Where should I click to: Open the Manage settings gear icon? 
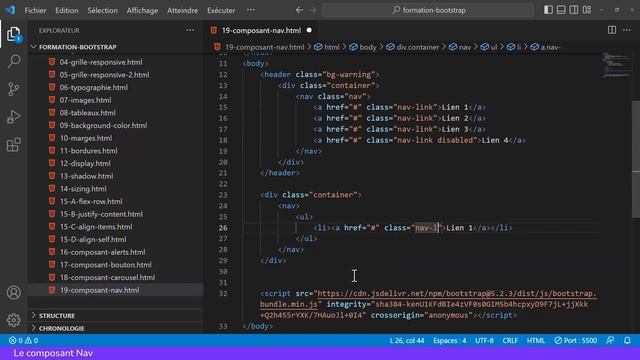(13, 320)
